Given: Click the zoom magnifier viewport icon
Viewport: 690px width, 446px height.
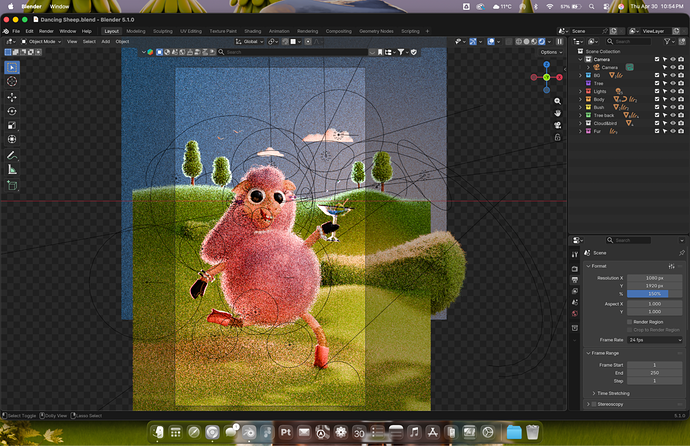Looking at the screenshot, I should (x=558, y=101).
